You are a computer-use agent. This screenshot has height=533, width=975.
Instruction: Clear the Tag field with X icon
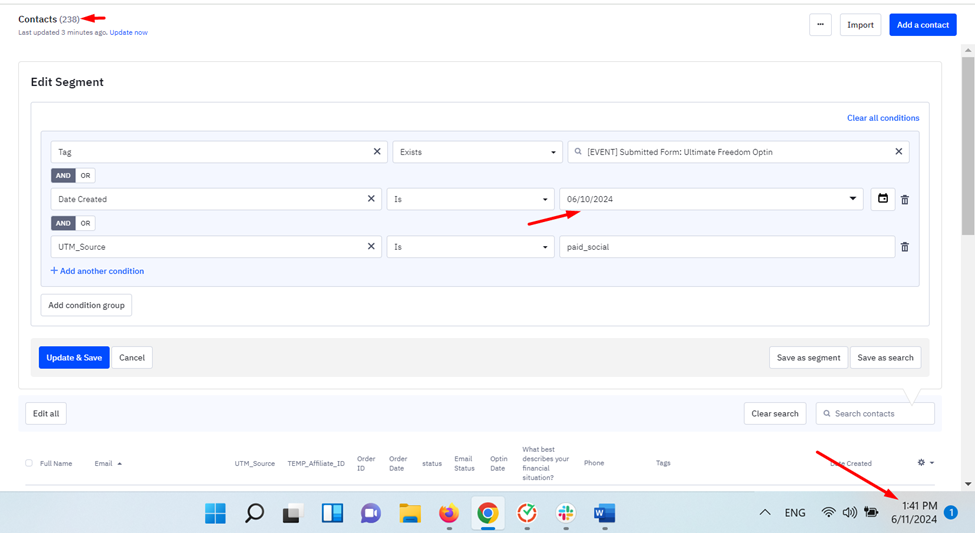click(377, 152)
